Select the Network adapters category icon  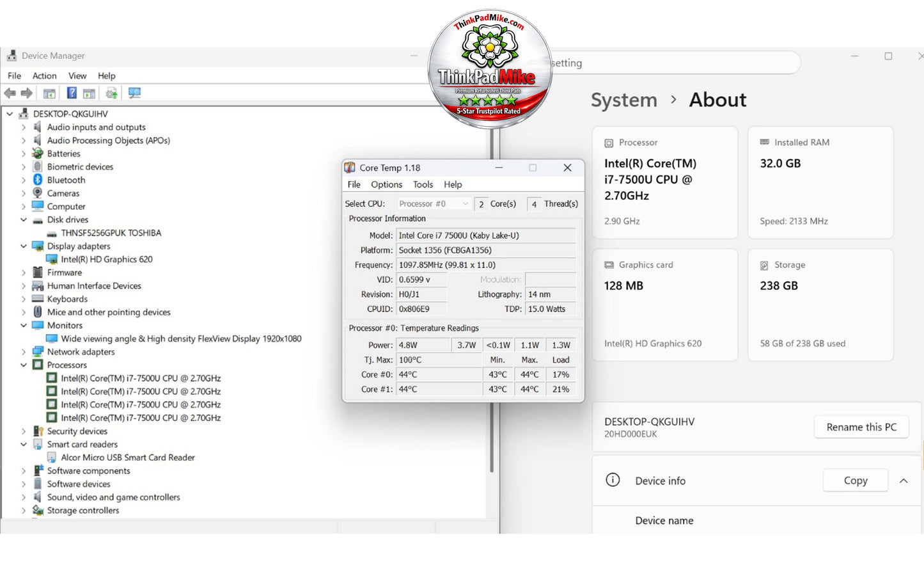click(x=38, y=352)
